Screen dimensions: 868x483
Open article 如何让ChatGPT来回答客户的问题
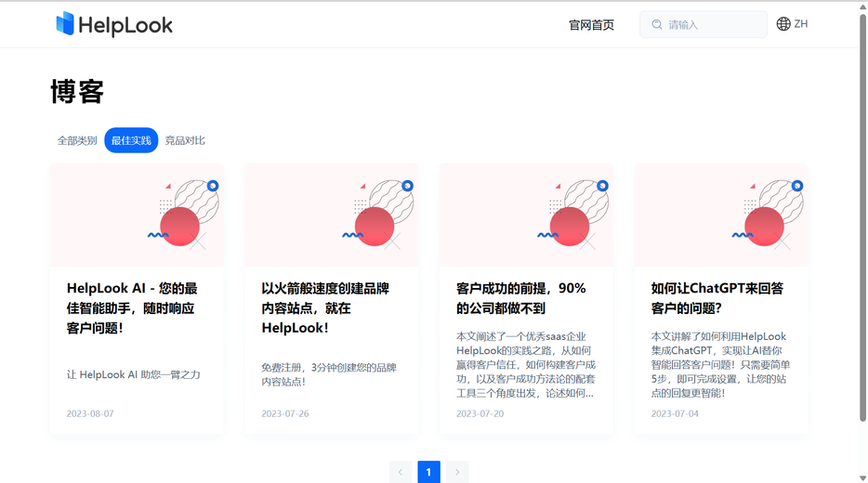tap(717, 298)
